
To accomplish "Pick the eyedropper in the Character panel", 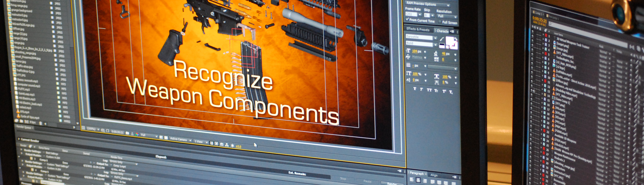I will 442,39.
